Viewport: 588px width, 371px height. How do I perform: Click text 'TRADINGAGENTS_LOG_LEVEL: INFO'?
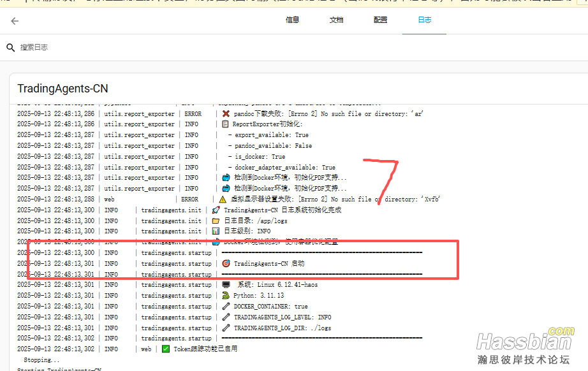283,317
